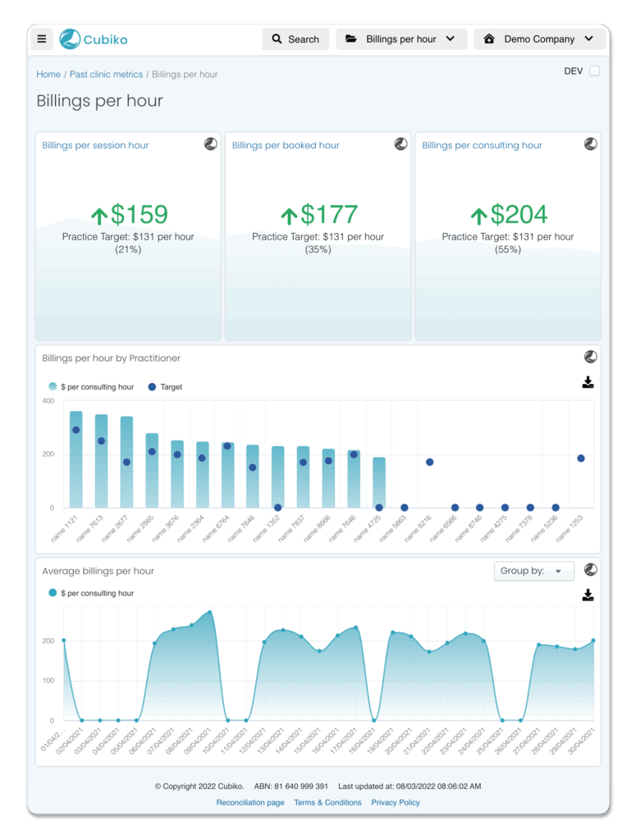Open the Group by dropdown
This screenshot has height=840, width=636.
(533, 571)
